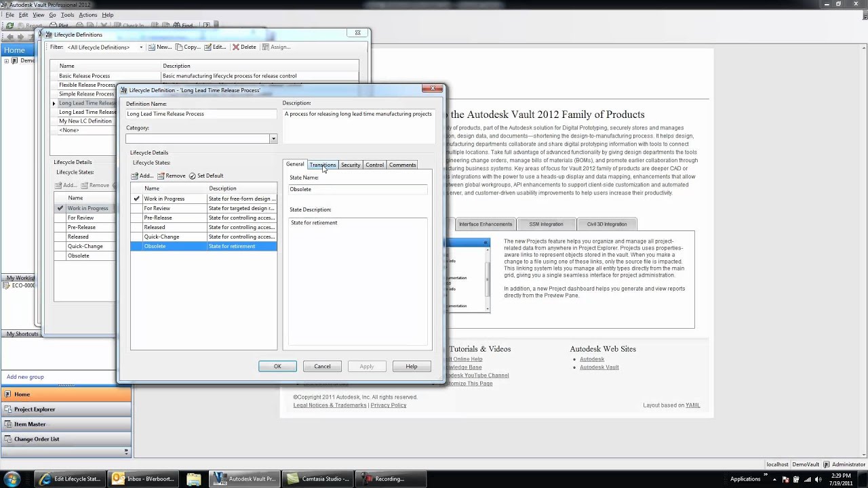Open Category dropdown in Lifecycle Definition dialog
Image resolution: width=868 pixels, height=488 pixels.
pyautogui.click(x=273, y=138)
